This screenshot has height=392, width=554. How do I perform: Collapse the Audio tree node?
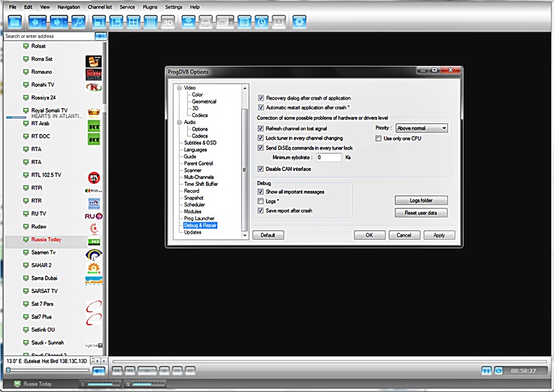(x=180, y=123)
